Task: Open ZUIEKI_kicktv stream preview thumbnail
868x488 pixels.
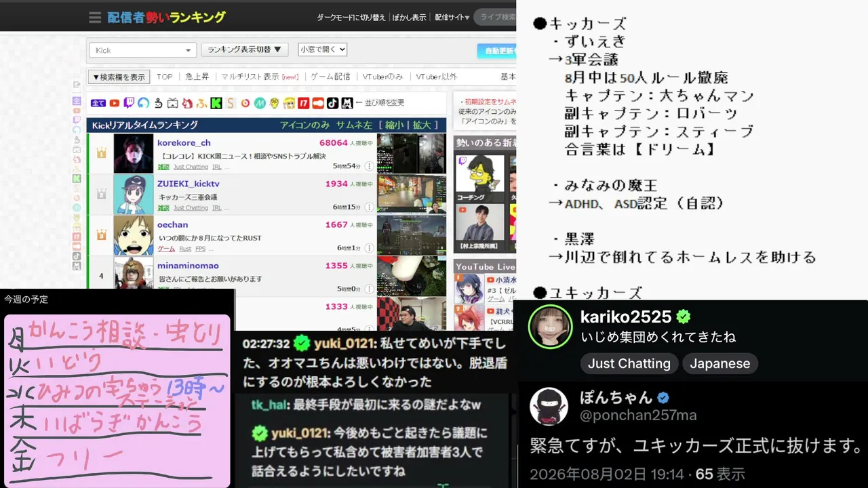Action: coord(412,195)
